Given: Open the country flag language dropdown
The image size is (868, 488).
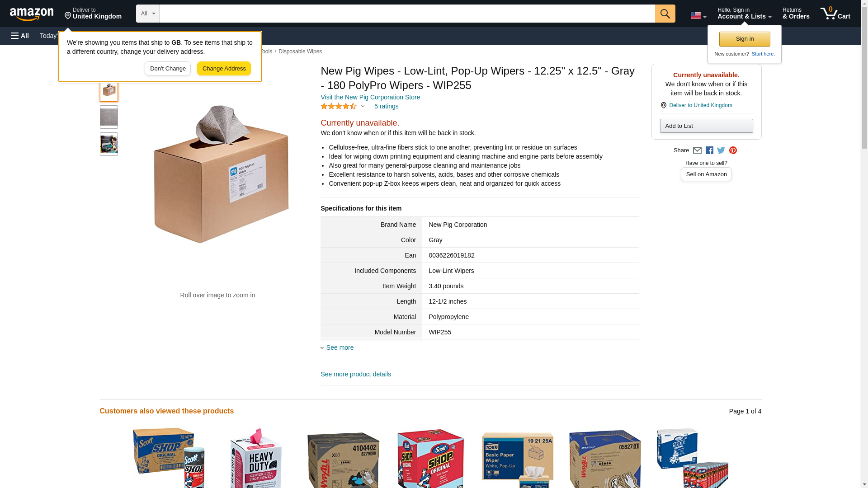Looking at the screenshot, I should coord(698,15).
